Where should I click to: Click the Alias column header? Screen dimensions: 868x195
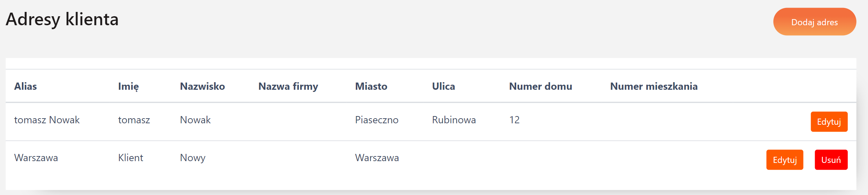pos(26,87)
